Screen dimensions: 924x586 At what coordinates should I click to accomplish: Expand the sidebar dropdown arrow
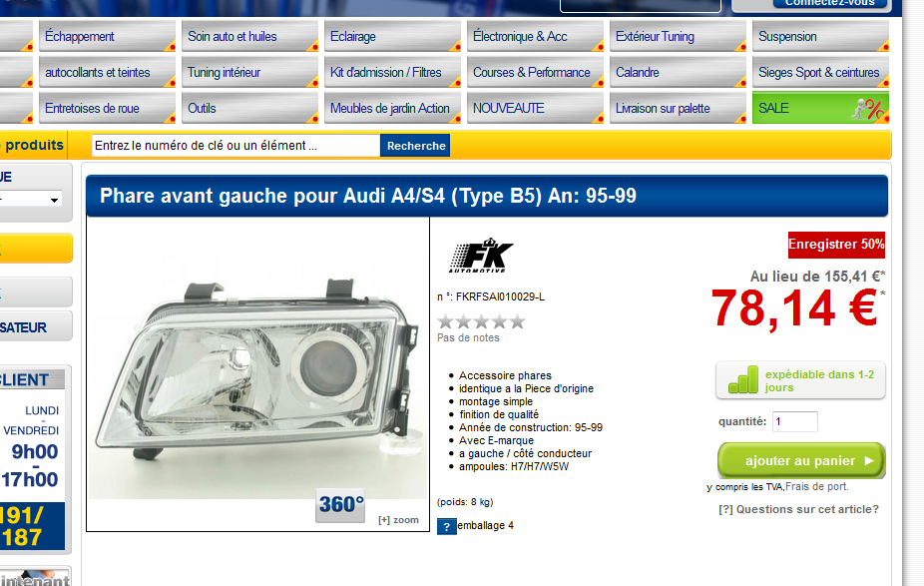(x=54, y=201)
